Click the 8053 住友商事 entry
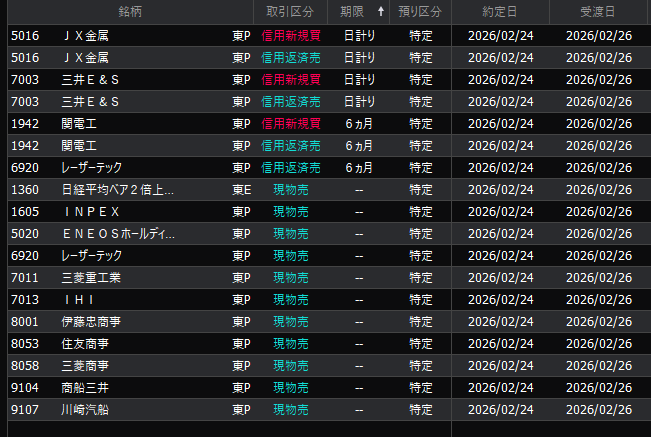Screen dimensions: 651x437 86,344
